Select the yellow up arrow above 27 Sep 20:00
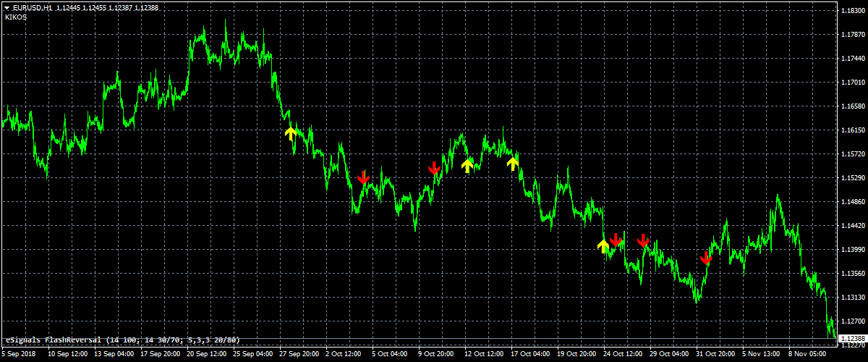 (x=291, y=132)
